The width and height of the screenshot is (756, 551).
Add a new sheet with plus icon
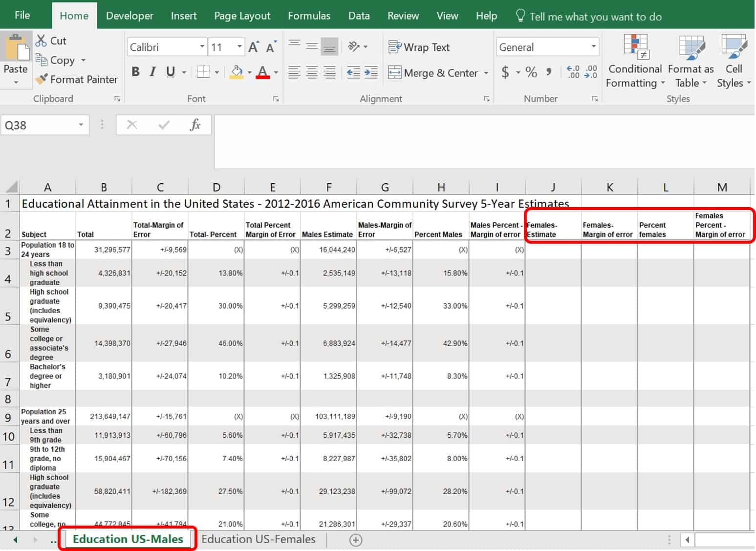356,540
